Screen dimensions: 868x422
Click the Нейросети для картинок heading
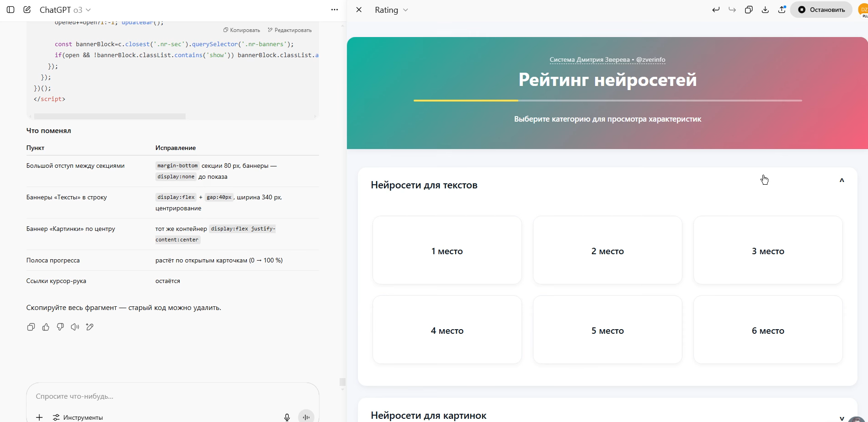pyautogui.click(x=429, y=416)
